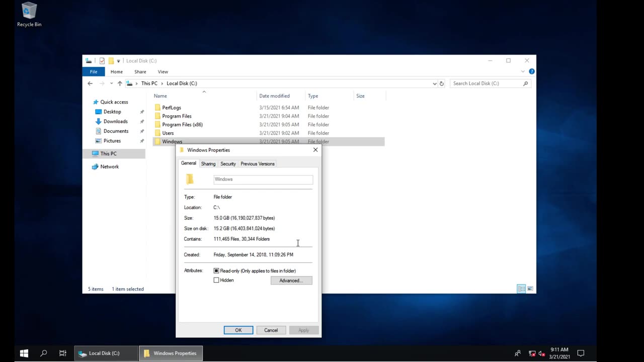
Task: Open the Advanced attributes dialog
Action: tap(291, 281)
